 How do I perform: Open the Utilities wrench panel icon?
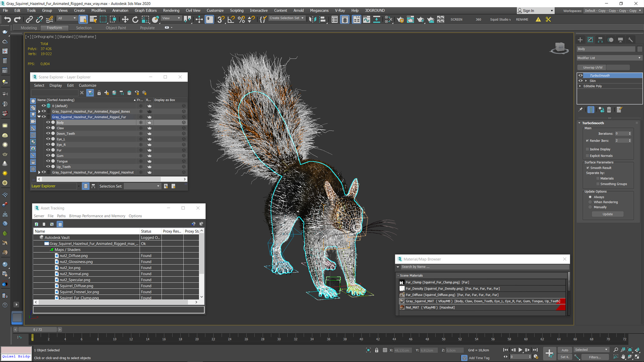(x=631, y=40)
